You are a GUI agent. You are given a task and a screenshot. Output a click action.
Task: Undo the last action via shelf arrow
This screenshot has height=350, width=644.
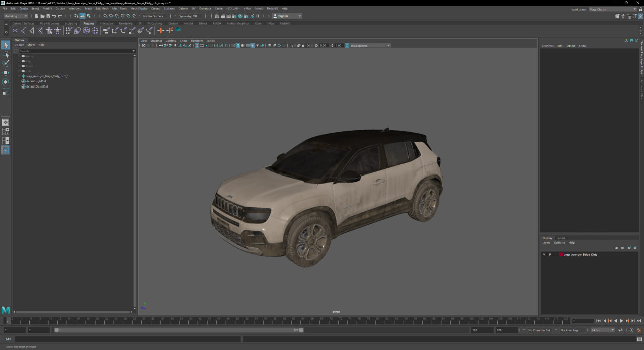pos(54,16)
